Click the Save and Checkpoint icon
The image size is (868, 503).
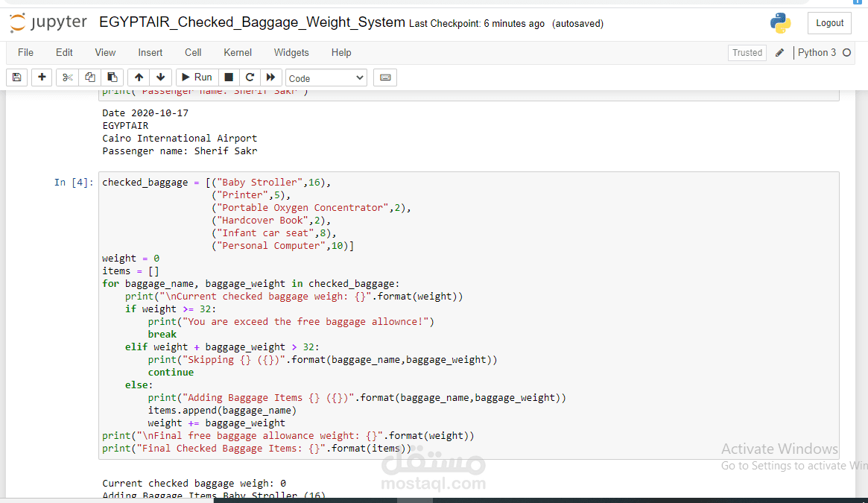pos(16,77)
